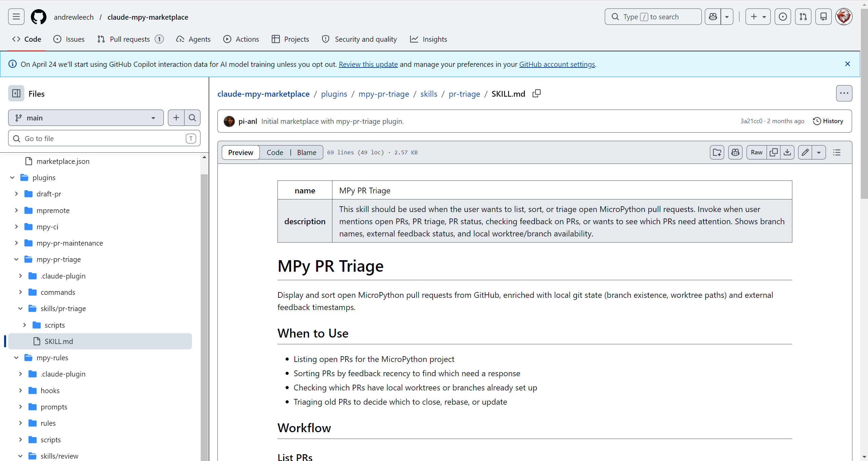Open Copilot chat icon in header
This screenshot has width=868, height=461.
[713, 17]
